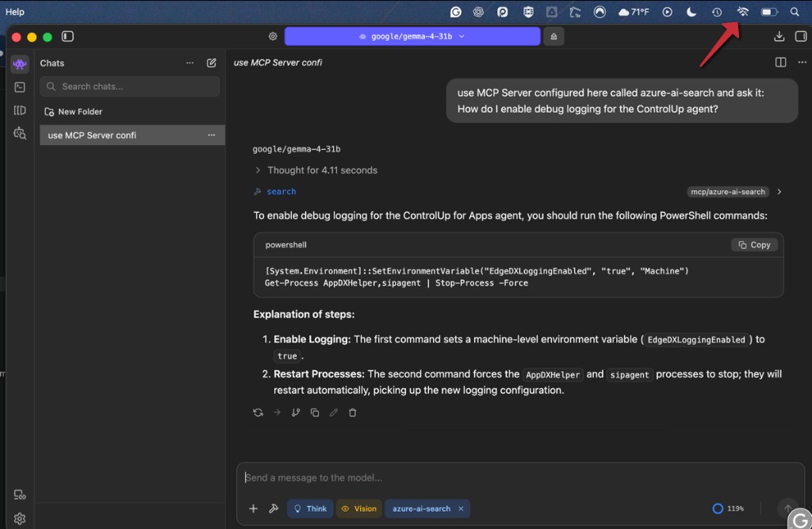Image resolution: width=812 pixels, height=529 pixels.
Task: Remove the azure-ai-search integration chip
Action: [x=461, y=508]
